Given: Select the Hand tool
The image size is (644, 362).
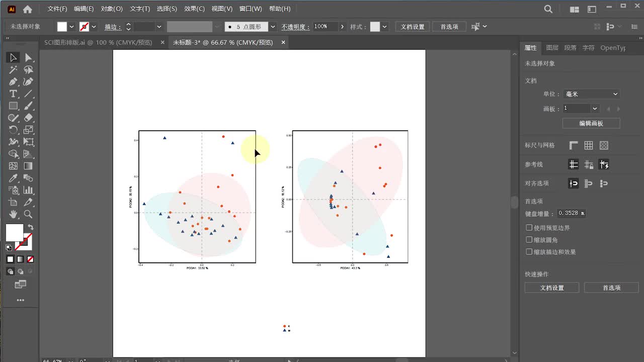Looking at the screenshot, I should pyautogui.click(x=13, y=215).
